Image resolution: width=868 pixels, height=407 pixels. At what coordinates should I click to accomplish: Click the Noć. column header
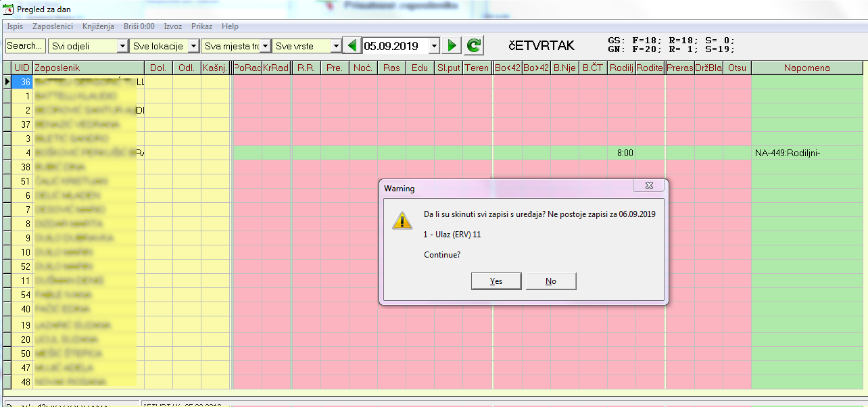click(363, 68)
